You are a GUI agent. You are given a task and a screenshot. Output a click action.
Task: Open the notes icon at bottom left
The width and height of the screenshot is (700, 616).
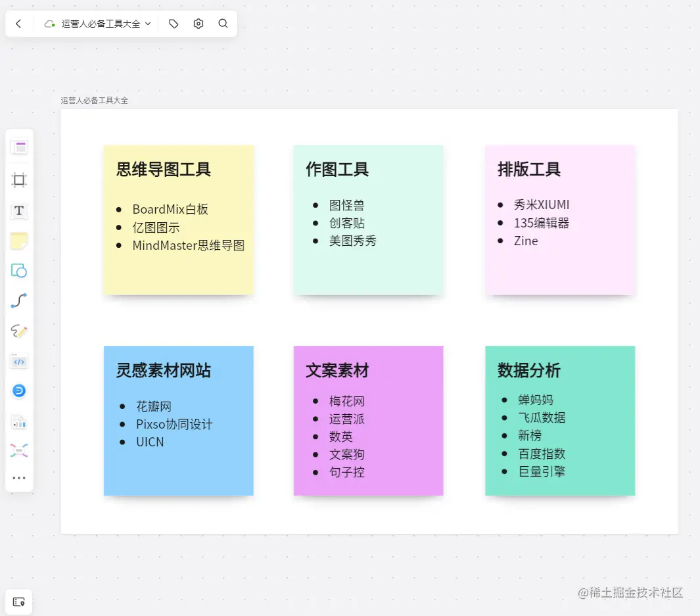pos(18,602)
